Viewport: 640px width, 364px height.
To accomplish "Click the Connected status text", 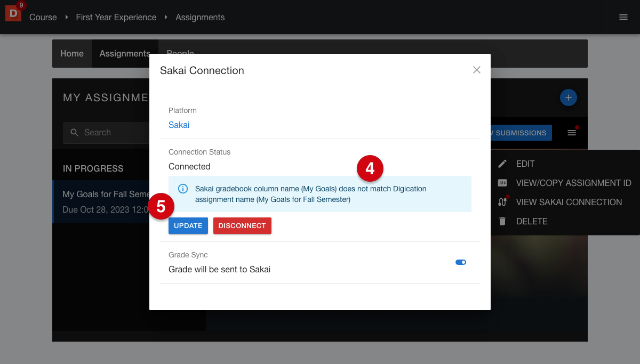I will coord(189,166).
